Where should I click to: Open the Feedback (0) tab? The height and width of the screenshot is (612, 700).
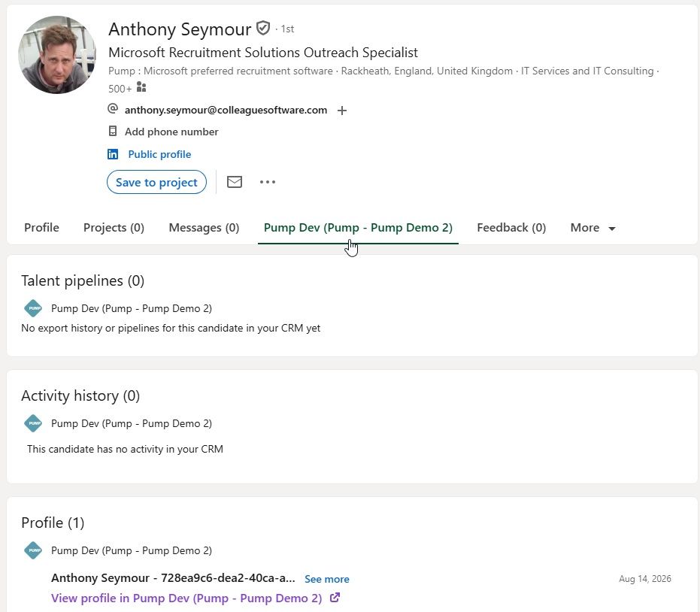pyautogui.click(x=511, y=228)
